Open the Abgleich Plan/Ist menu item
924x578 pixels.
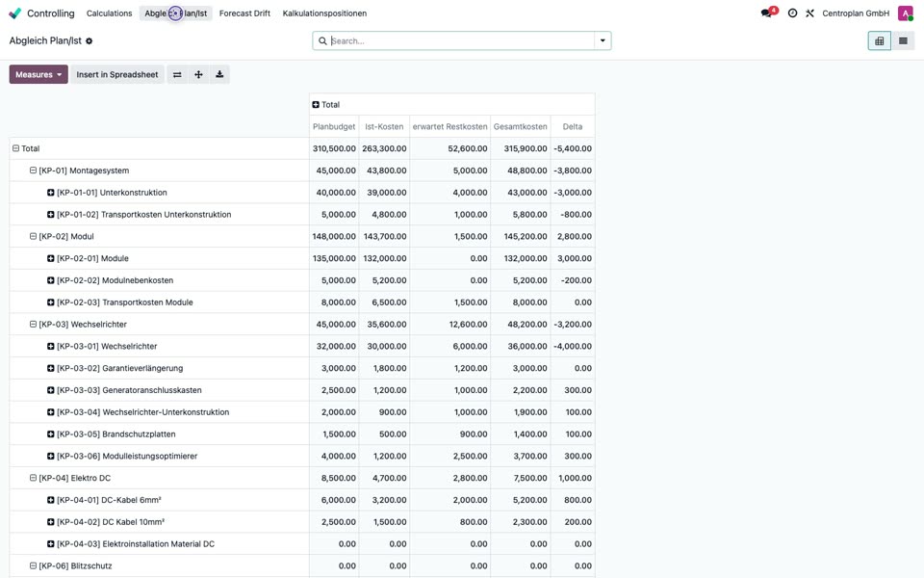[175, 13]
